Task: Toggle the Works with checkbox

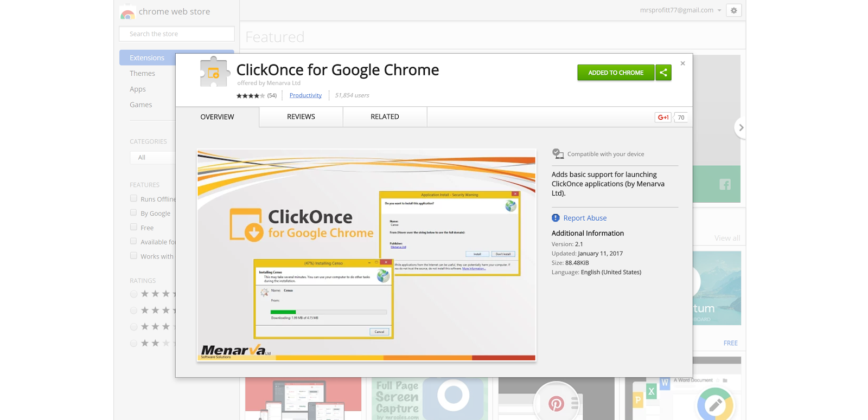Action: 133,256
